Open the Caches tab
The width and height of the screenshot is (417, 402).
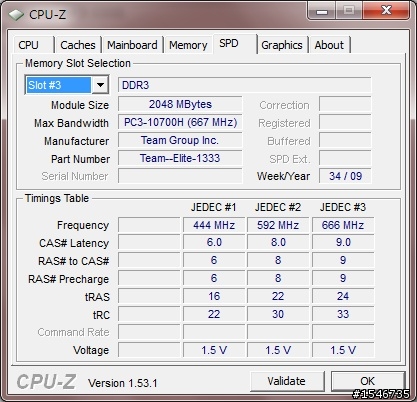coord(78,45)
